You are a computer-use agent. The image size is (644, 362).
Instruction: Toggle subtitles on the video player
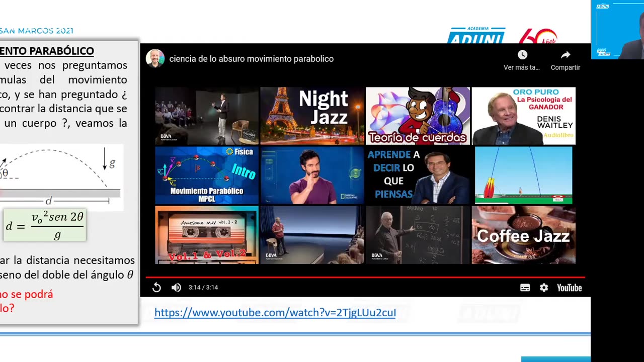525,288
